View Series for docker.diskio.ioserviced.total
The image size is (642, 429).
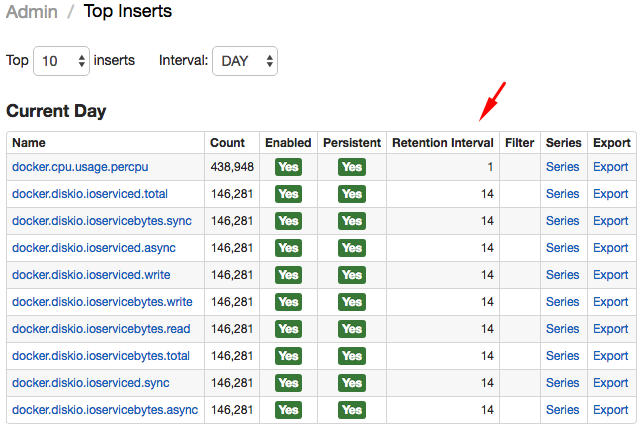click(x=563, y=194)
